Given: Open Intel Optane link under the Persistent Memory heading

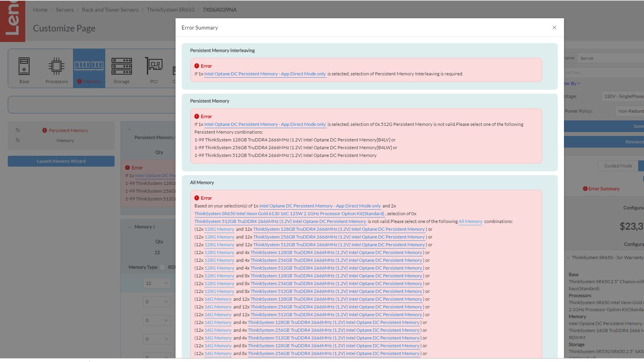Looking at the screenshot, I should click(265, 124).
